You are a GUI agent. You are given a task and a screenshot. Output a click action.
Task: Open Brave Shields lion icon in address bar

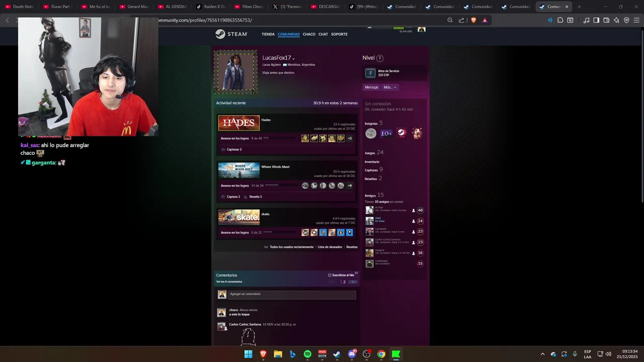click(x=473, y=20)
